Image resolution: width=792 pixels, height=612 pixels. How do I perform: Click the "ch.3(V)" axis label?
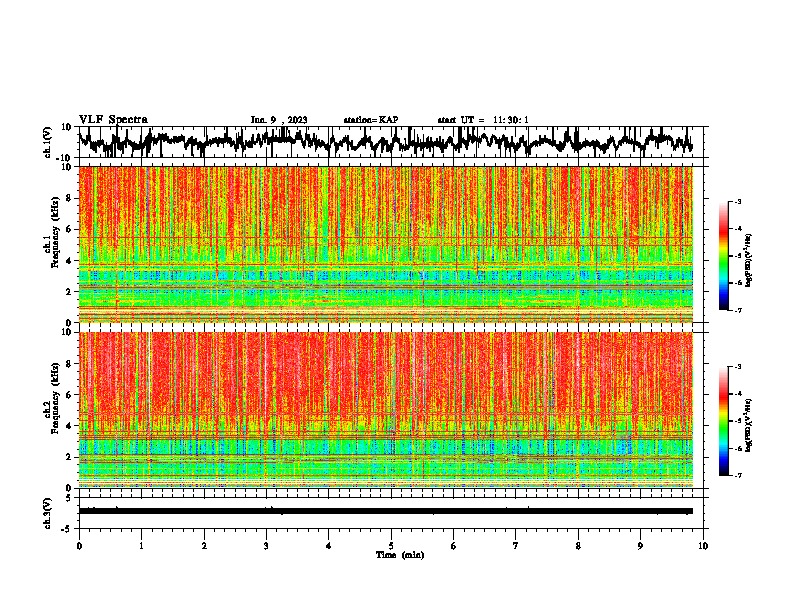click(48, 513)
